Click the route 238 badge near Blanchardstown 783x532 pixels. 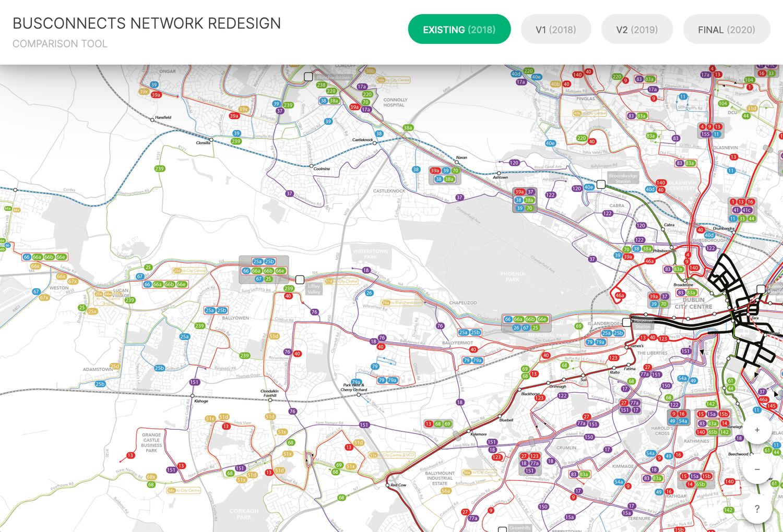[321, 85]
